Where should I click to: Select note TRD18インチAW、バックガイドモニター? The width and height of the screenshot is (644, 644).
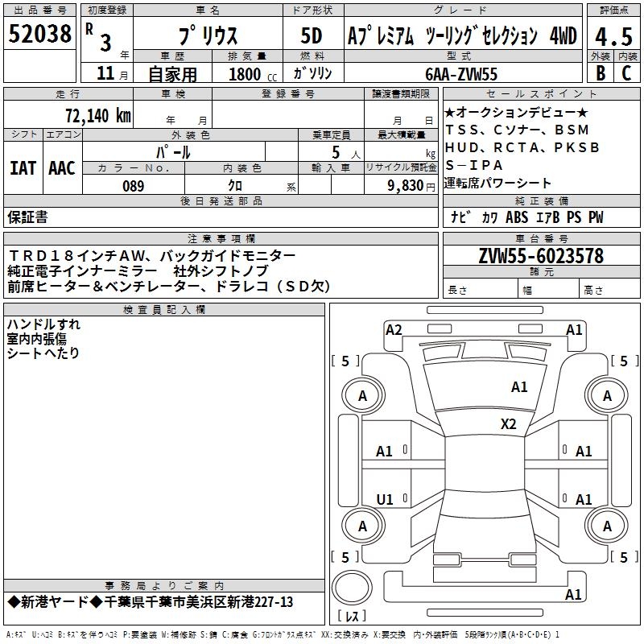tap(151, 256)
